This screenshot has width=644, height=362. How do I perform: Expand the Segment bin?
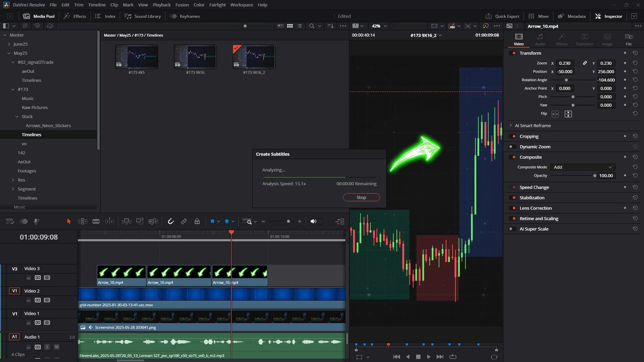(x=13, y=189)
